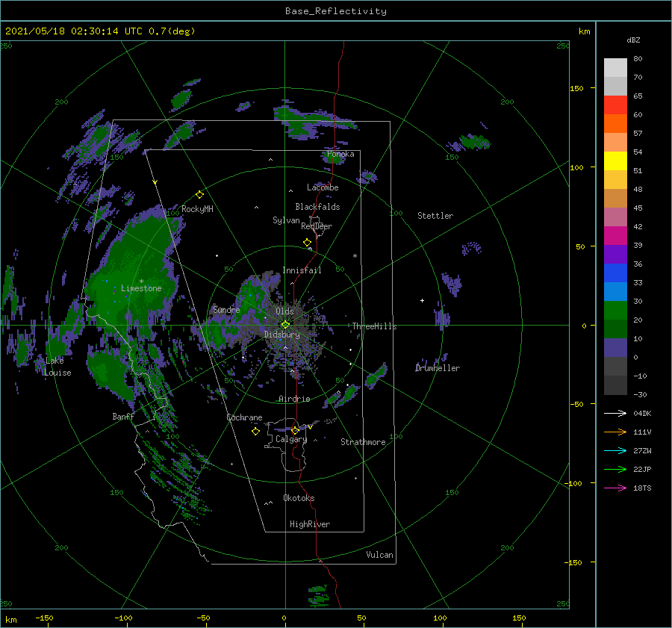Click the Didsbury town label
The width and height of the screenshot is (672, 628).
coord(282,335)
